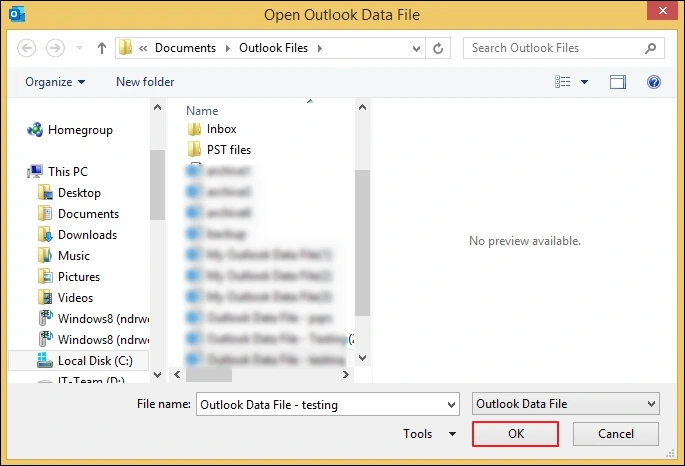
Task: Create a New folder
Action: 145,82
